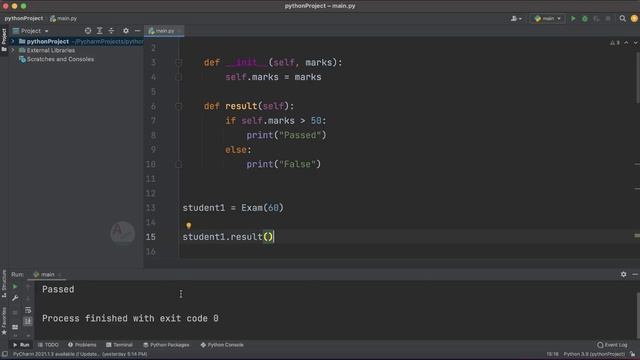Click the print("Passed") statement

coord(286,135)
